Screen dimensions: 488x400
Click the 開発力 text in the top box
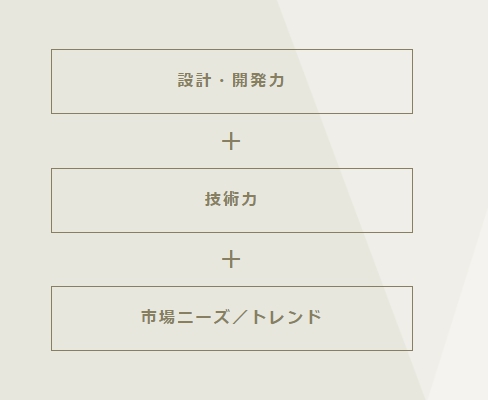[x=258, y=80]
